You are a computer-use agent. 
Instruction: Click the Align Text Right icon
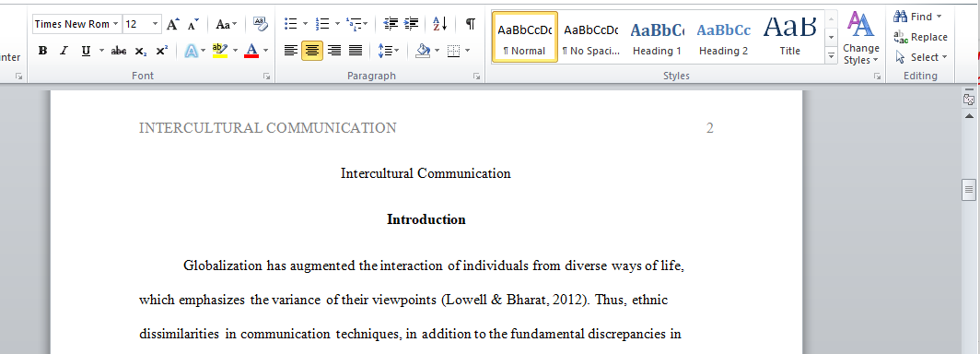334,51
